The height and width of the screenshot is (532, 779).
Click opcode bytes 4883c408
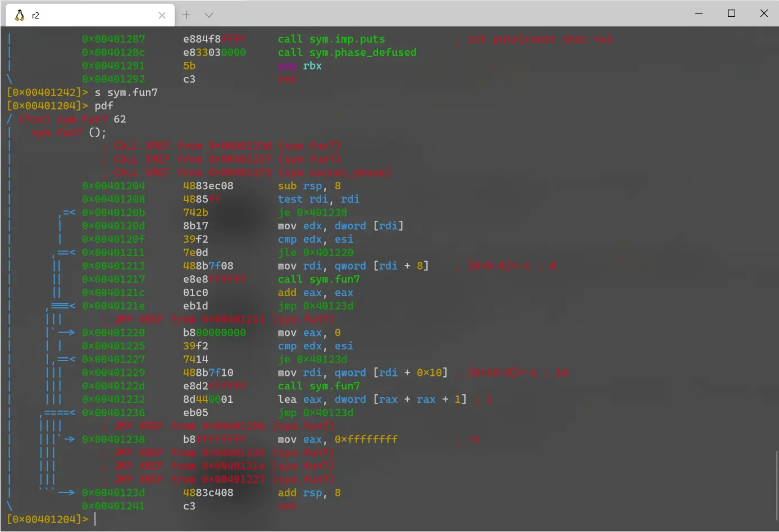tap(208, 493)
